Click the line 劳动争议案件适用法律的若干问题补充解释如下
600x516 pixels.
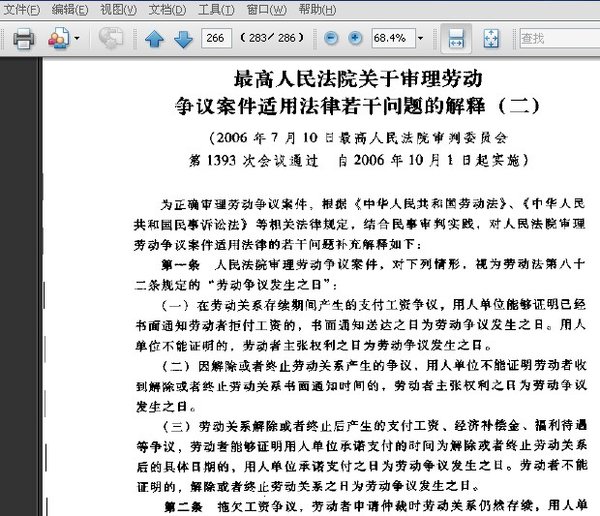click(x=277, y=245)
